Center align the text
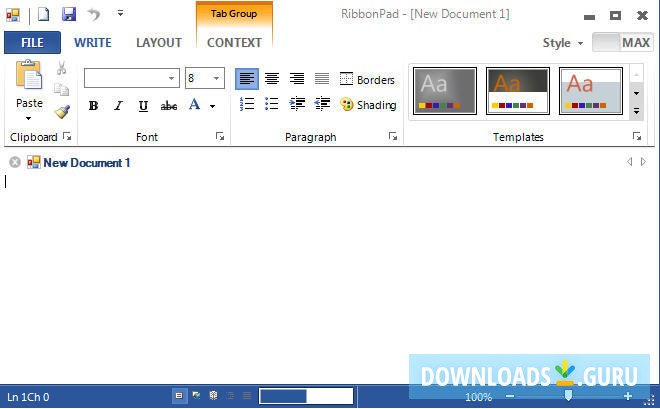660x409 pixels. (x=272, y=79)
